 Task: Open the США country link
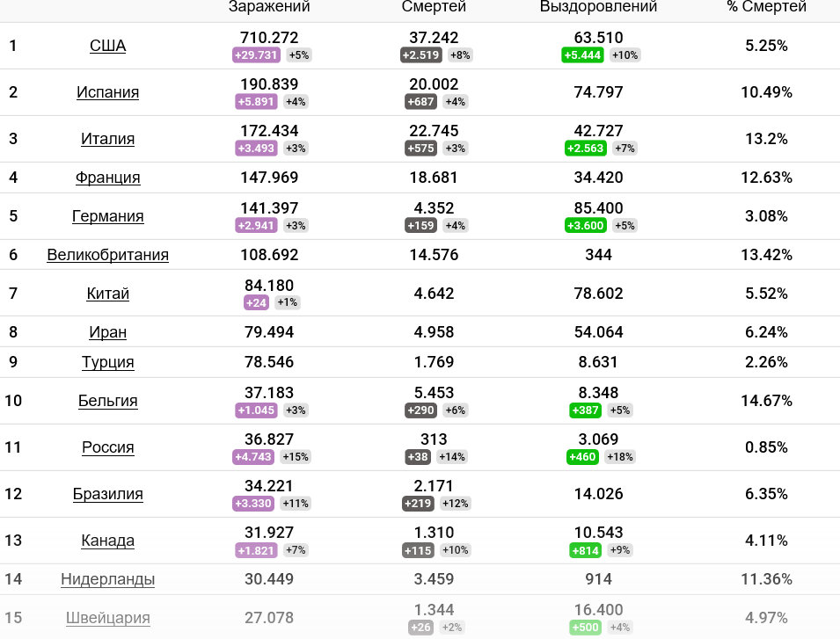click(107, 46)
